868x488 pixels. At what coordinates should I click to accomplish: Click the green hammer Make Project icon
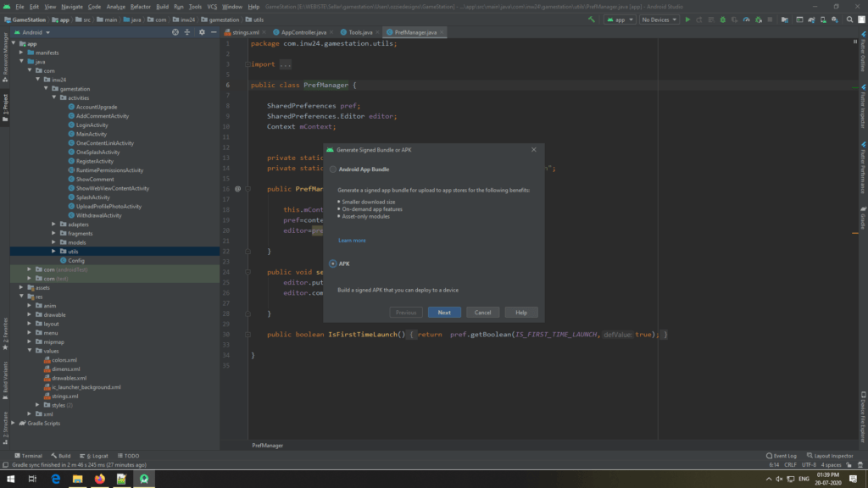(591, 20)
